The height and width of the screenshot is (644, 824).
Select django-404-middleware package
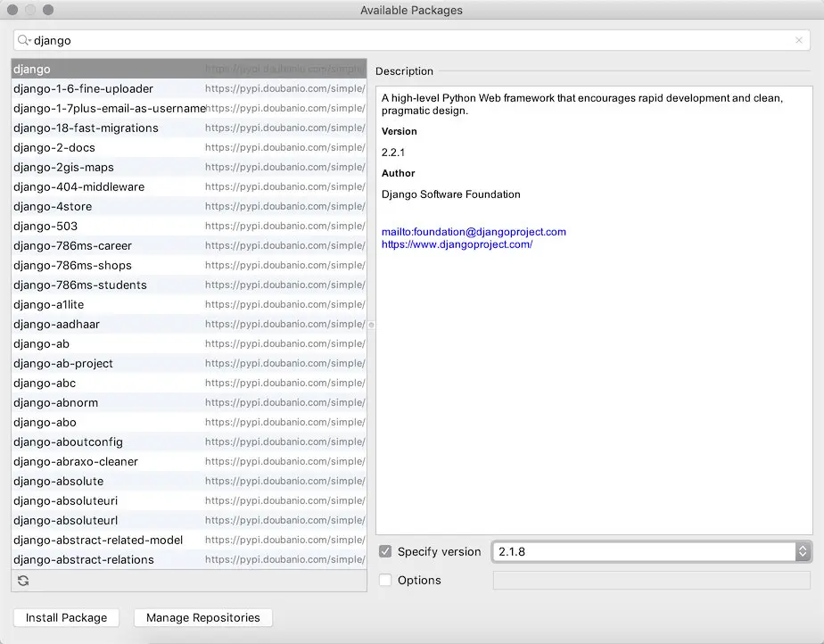coord(189,186)
